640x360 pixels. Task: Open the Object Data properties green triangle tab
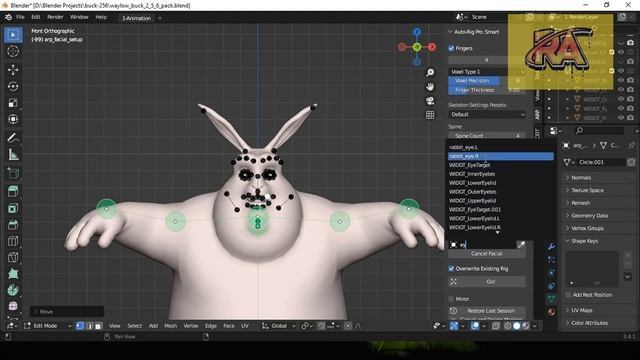551,299
